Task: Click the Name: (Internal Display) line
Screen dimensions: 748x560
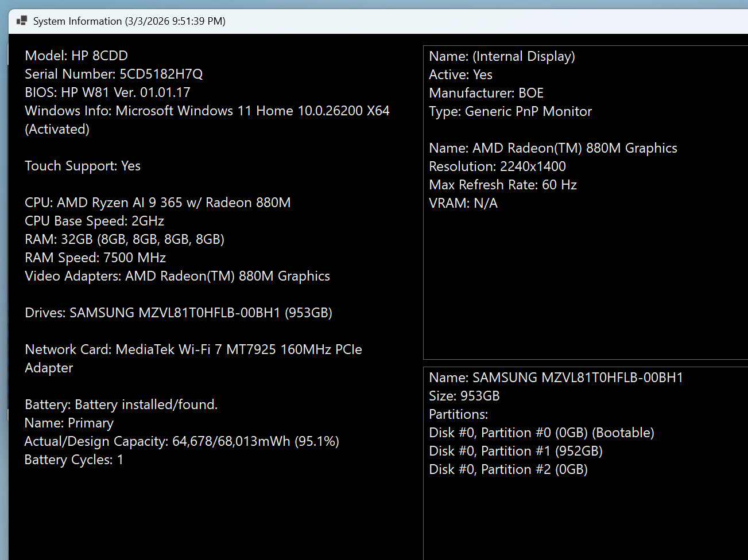Action: [502, 56]
